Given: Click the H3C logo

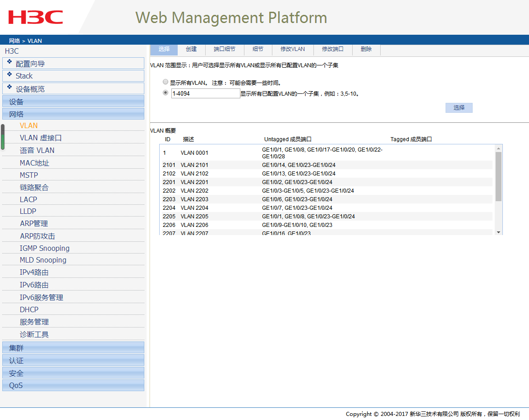Looking at the screenshot, I should pyautogui.click(x=36, y=17).
